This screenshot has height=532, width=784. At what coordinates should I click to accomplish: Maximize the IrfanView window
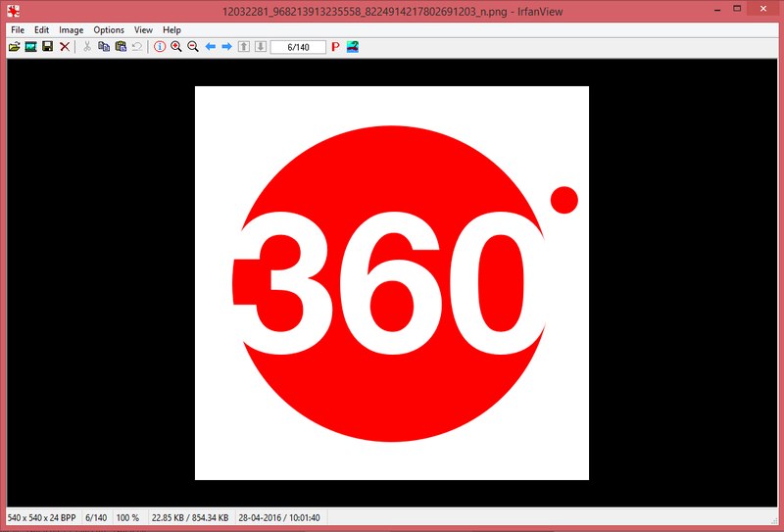coord(737,9)
